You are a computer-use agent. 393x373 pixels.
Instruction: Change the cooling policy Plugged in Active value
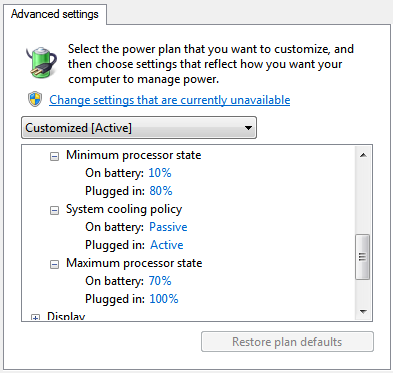point(167,245)
